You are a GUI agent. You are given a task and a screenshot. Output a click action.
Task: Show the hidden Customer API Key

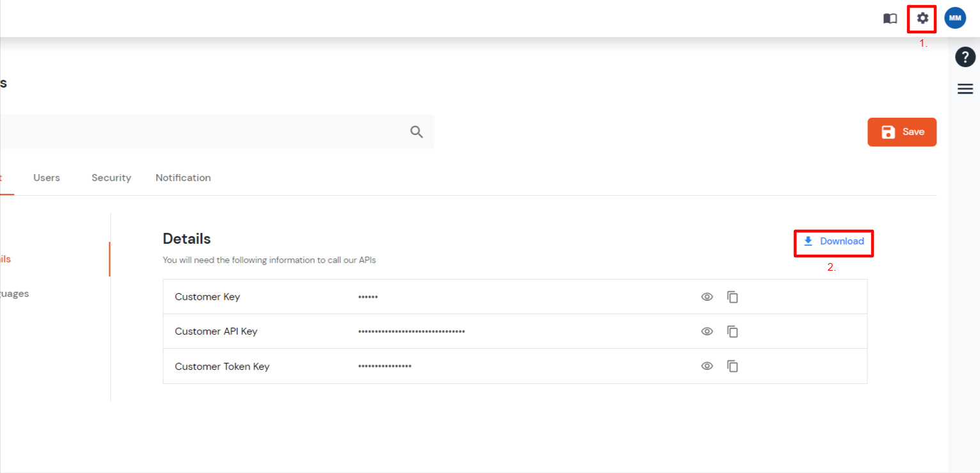point(707,332)
